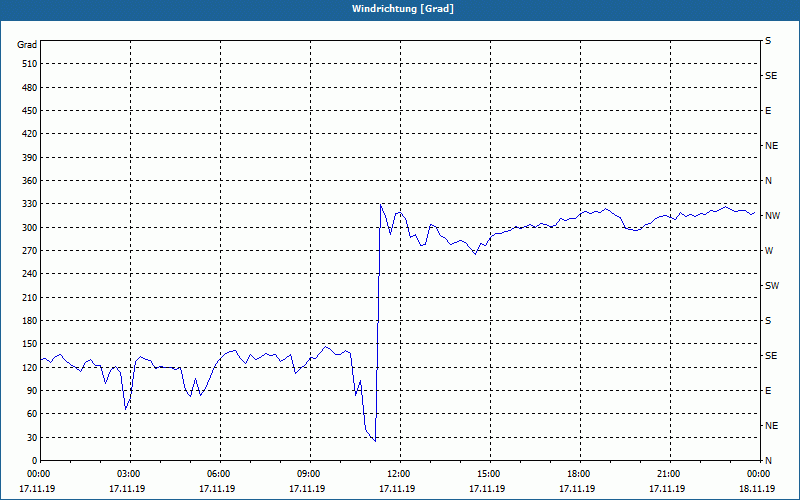Click the "17.11.19" date under 06:00

tap(217, 489)
